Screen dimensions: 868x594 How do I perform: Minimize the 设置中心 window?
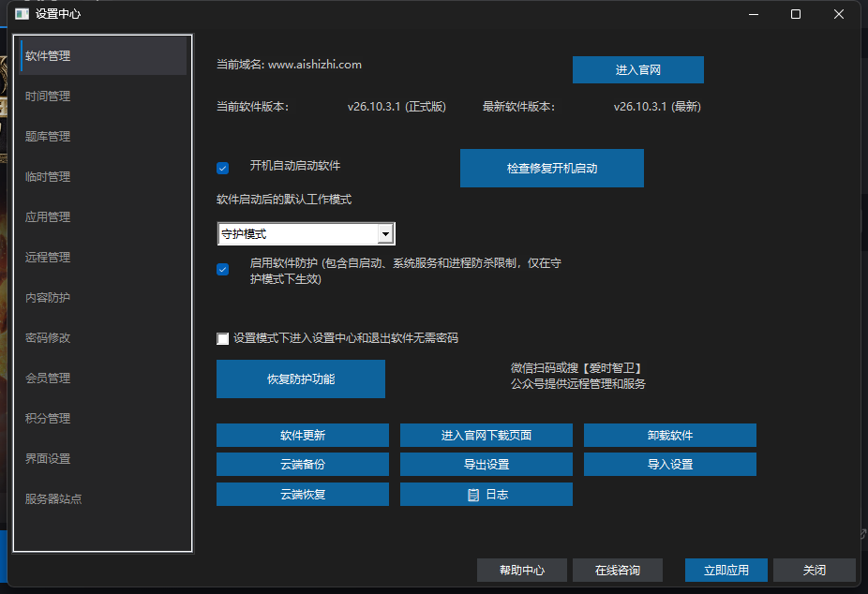point(754,14)
